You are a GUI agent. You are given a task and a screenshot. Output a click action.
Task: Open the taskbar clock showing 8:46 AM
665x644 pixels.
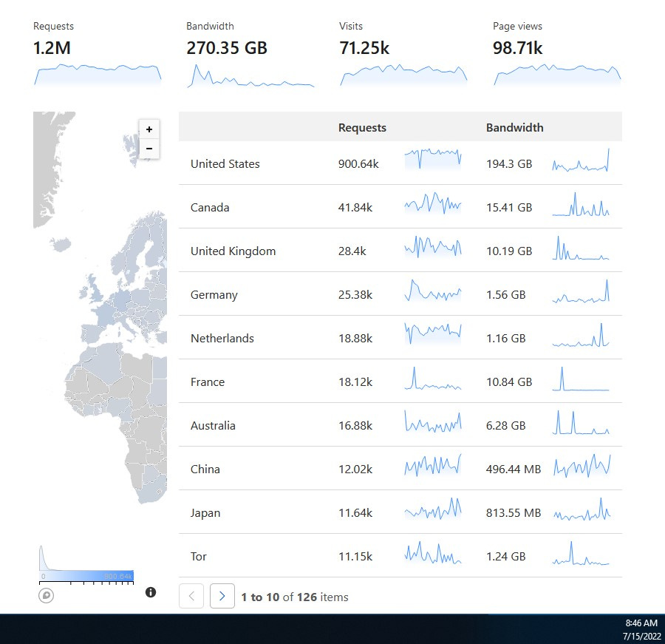click(x=641, y=623)
